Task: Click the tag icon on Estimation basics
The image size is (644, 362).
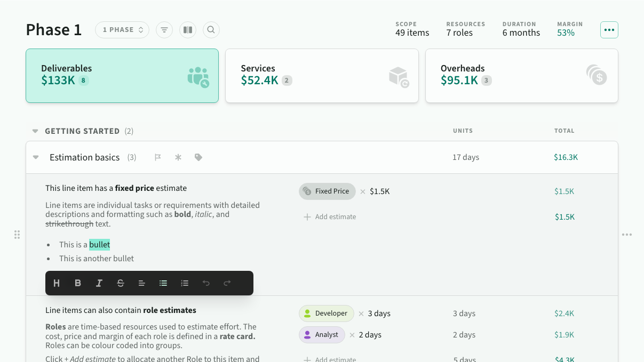Action: pyautogui.click(x=198, y=157)
